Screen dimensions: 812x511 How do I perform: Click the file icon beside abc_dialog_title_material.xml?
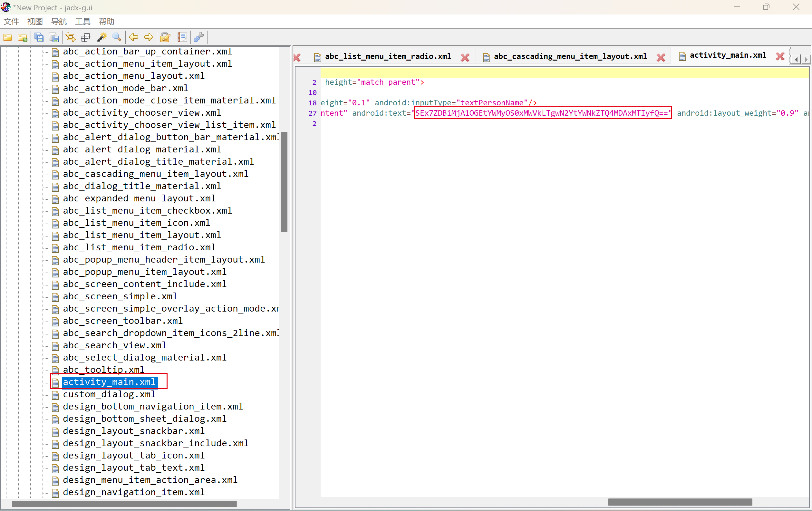56,187
